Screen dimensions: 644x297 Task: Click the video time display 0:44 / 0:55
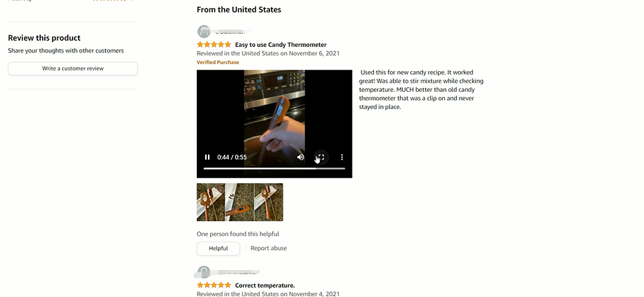232,157
